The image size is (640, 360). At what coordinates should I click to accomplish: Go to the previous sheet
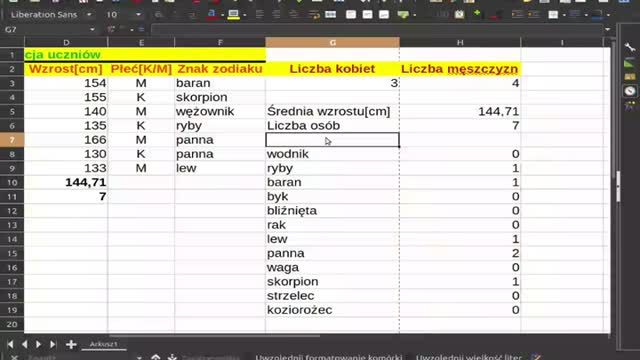24,344
